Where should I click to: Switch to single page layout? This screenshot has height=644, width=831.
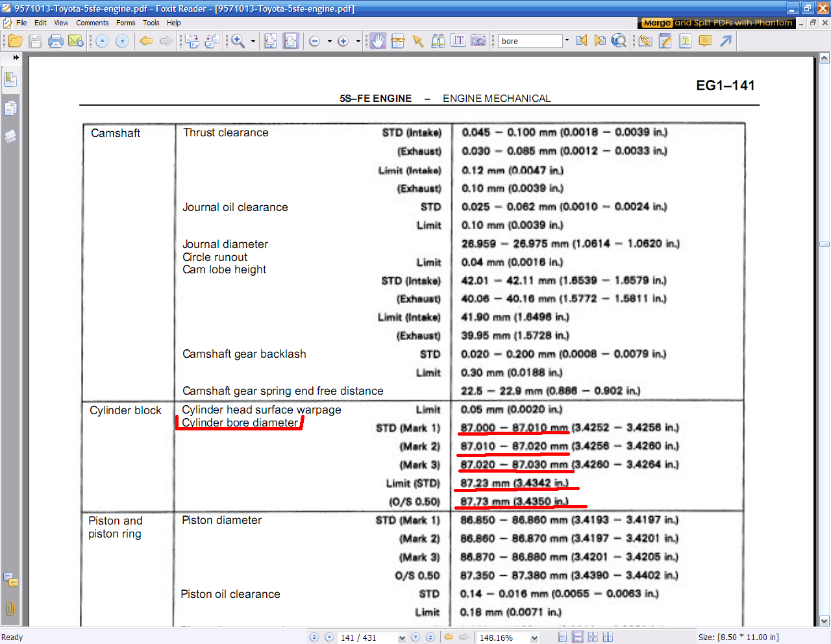click(562, 638)
